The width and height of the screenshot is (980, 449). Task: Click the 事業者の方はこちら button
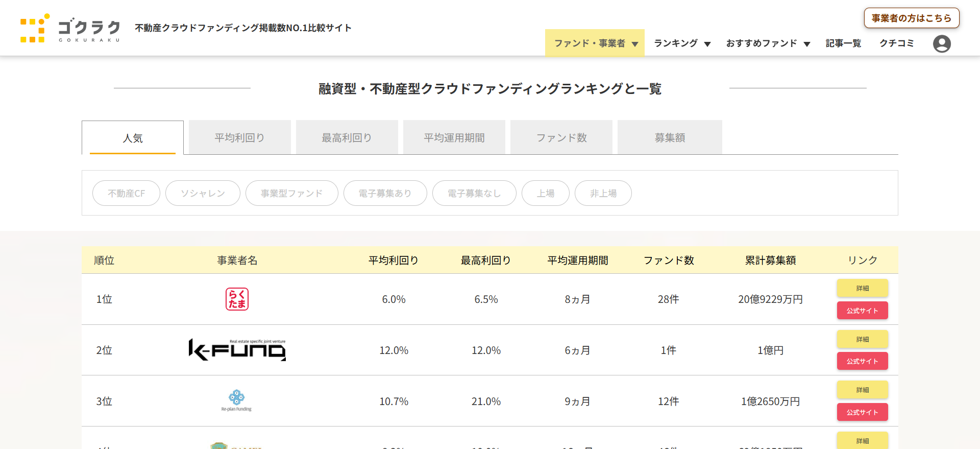(911, 18)
